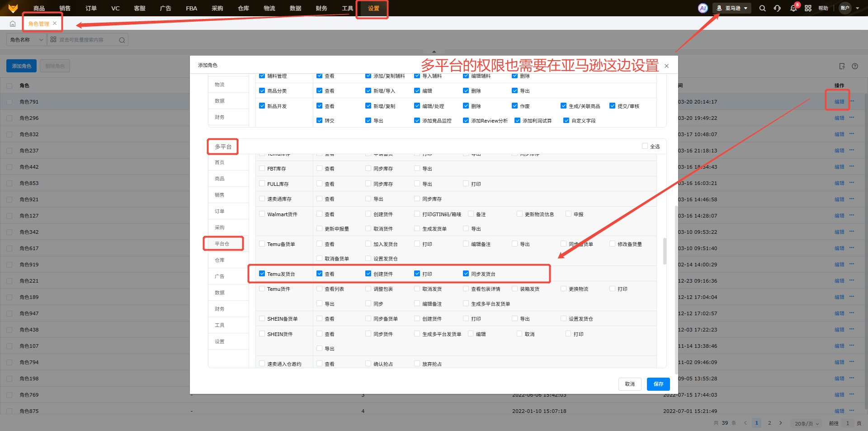Click the help question mark circle icon
This screenshot has height=431, width=868.
tap(855, 66)
